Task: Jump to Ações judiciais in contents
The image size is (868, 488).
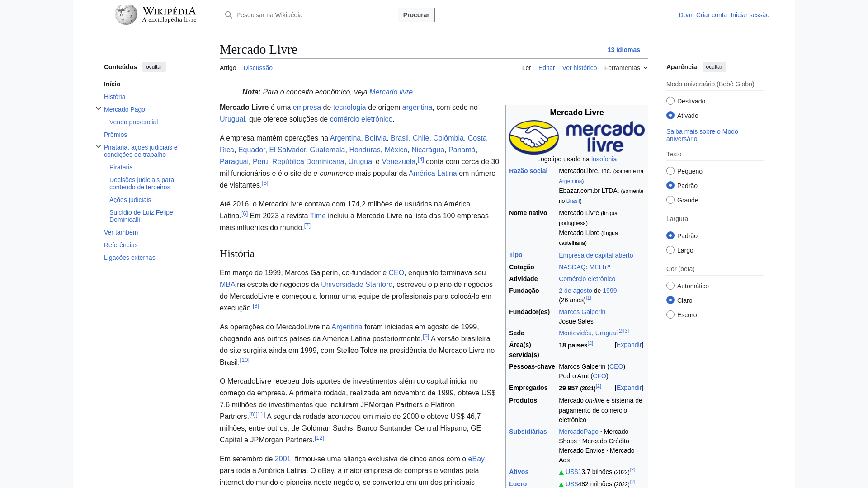Action: 130,200
